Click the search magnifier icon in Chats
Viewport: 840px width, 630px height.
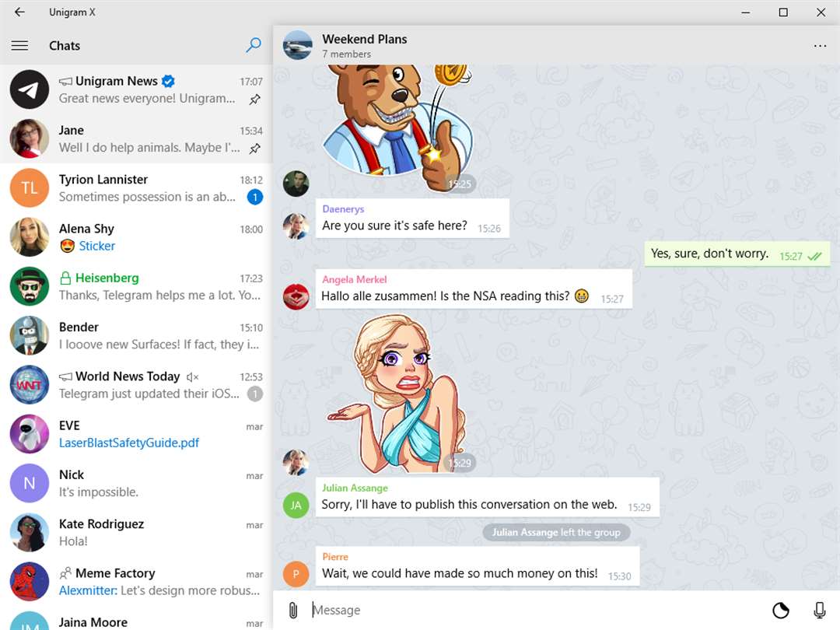click(x=254, y=45)
